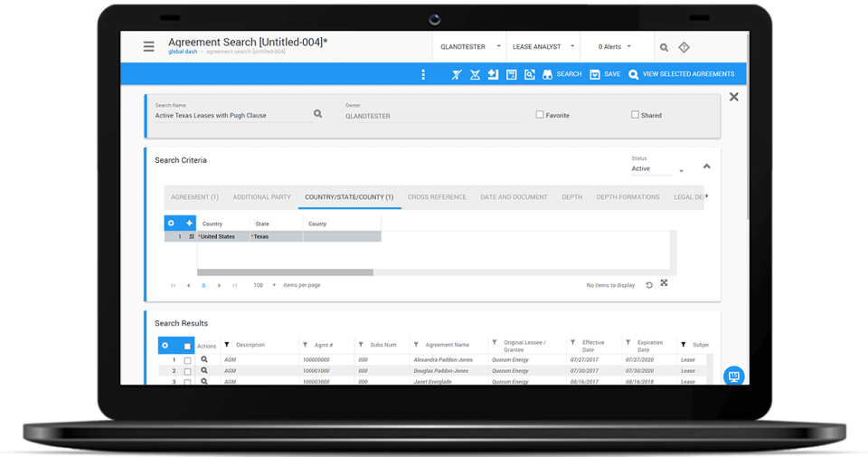The height and width of the screenshot is (457, 868).
Task: Open the DEPTH tab
Action: click(x=571, y=197)
